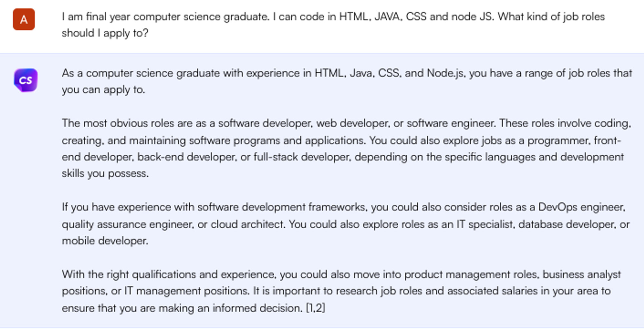
Task: Click the purple CS assistant avatar
Action: point(26,80)
